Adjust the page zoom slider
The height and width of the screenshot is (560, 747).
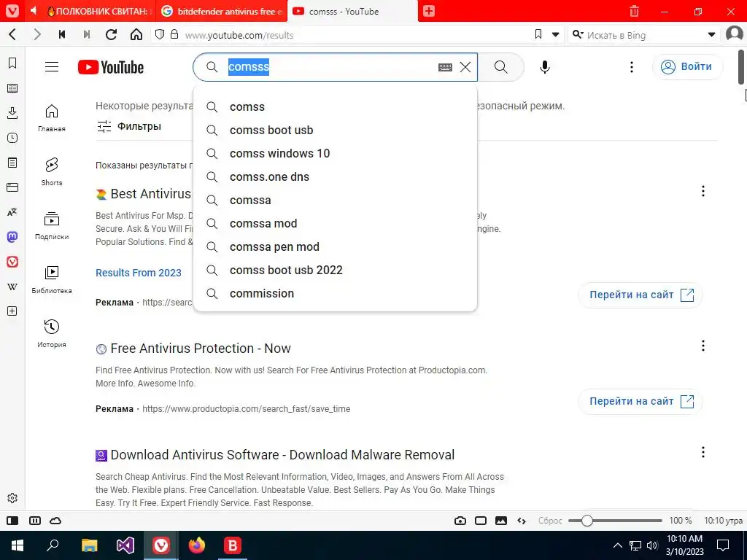click(615, 521)
